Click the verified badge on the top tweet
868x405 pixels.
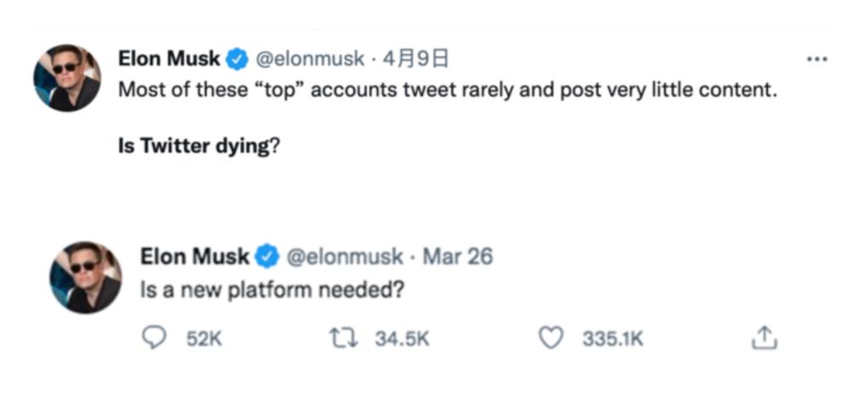tap(237, 59)
